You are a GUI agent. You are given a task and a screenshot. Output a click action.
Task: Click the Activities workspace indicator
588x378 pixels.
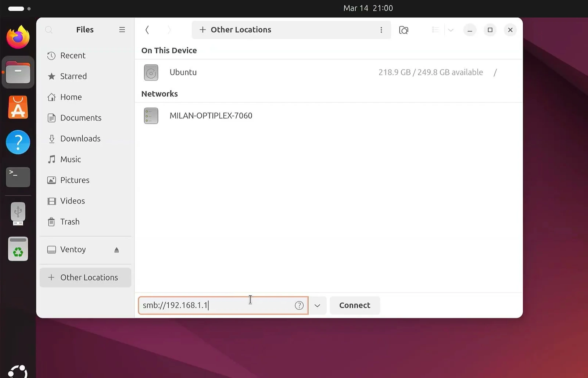point(19,8)
